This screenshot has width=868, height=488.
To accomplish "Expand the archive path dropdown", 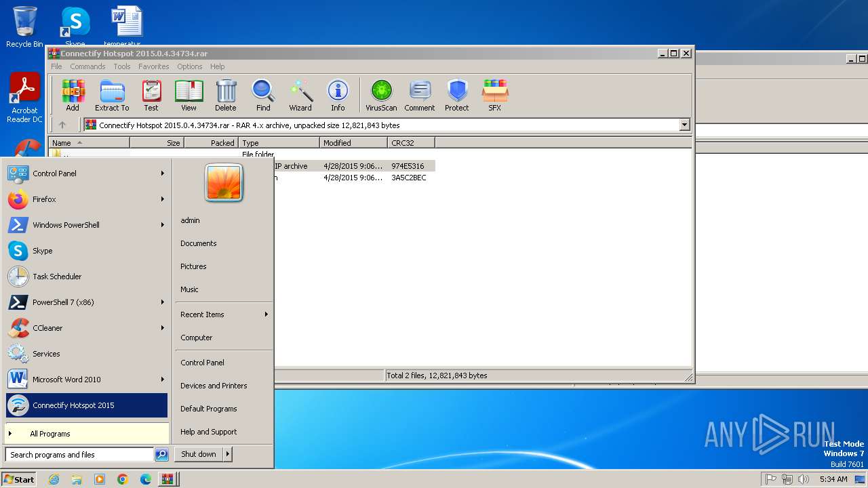I will point(684,125).
